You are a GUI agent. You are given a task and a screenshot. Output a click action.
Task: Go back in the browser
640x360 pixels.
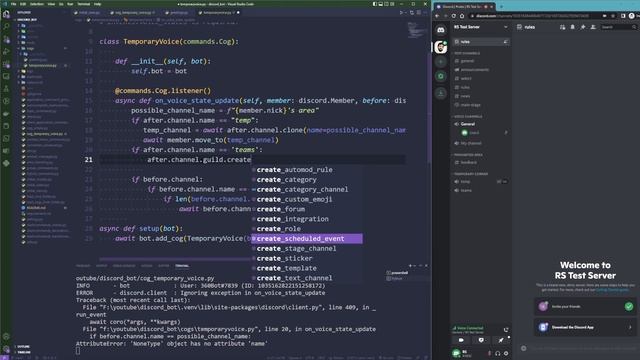tap(437, 16)
